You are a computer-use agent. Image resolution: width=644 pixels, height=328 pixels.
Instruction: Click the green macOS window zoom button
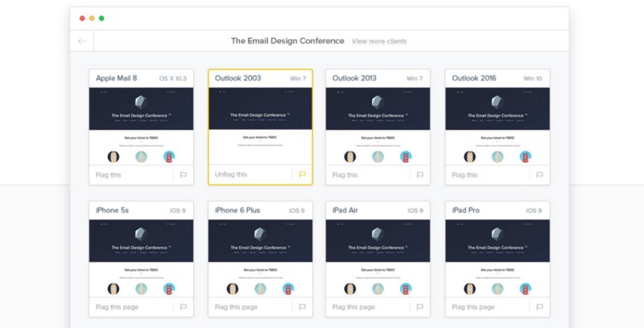point(101,18)
